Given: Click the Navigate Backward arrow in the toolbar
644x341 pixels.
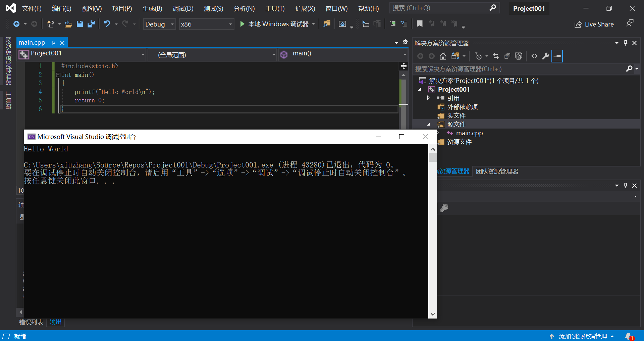Looking at the screenshot, I should (x=16, y=24).
